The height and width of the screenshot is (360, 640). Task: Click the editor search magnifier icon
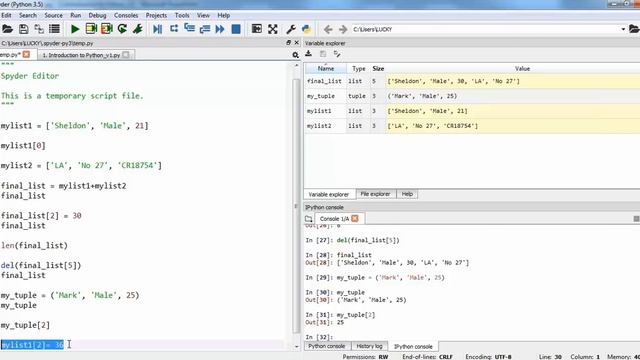point(295,55)
